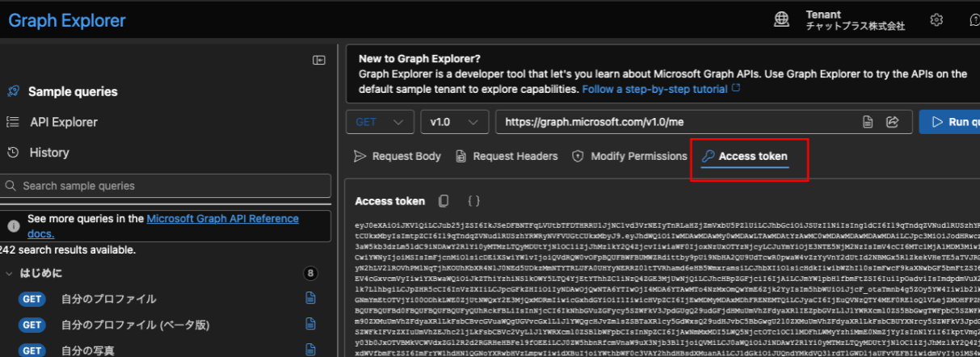Open the Settings gear icon
This screenshot has height=357, width=980.
pos(937,19)
